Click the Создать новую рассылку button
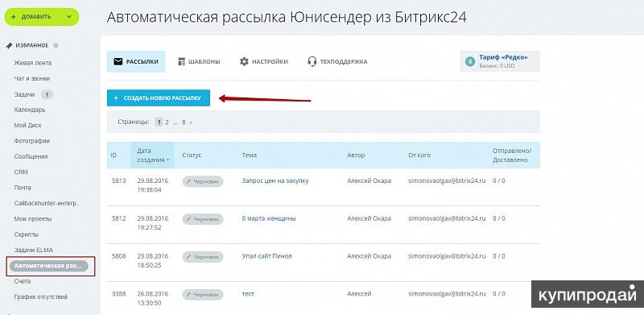 (x=159, y=97)
